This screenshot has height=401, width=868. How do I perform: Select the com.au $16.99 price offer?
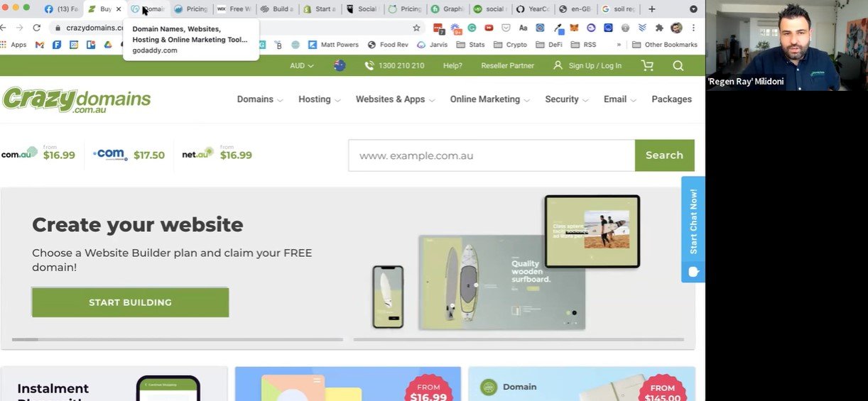coord(38,153)
